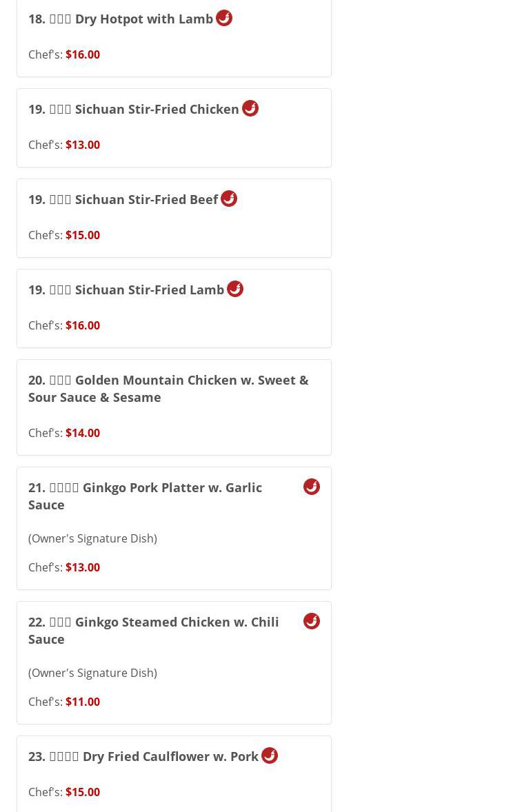Open the Sichuan Stir-Fried Beef item
This screenshot has width=531, height=812.
pyautogui.click(x=123, y=199)
